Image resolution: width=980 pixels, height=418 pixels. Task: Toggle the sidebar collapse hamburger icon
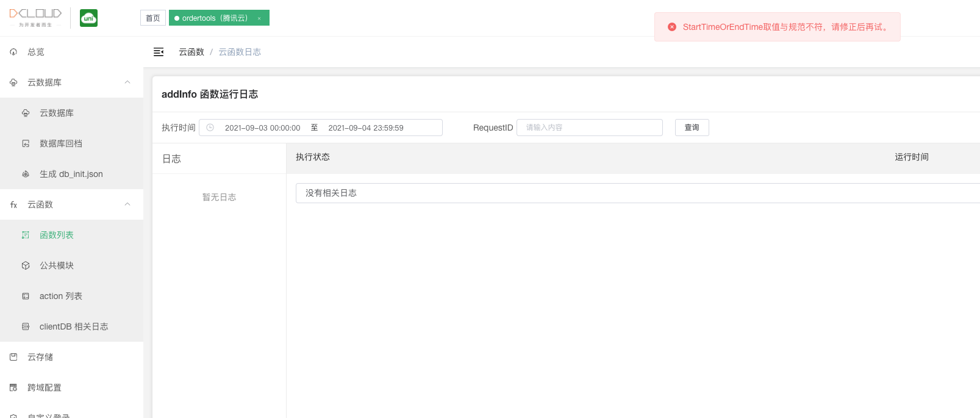click(159, 52)
